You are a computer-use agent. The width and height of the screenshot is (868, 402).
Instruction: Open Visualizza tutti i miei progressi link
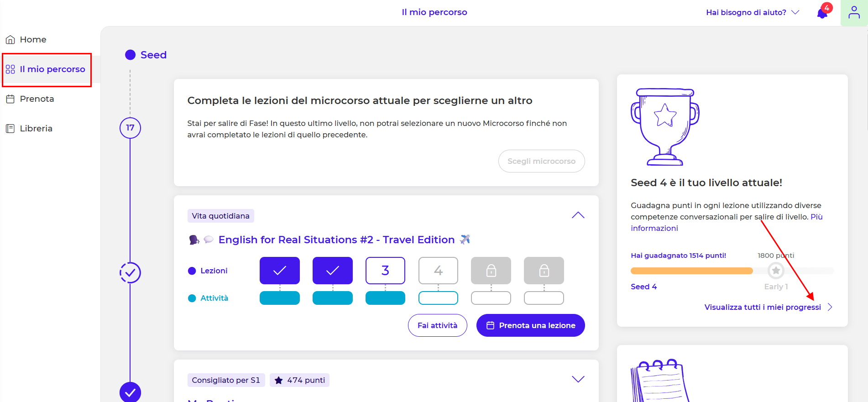pyautogui.click(x=763, y=307)
